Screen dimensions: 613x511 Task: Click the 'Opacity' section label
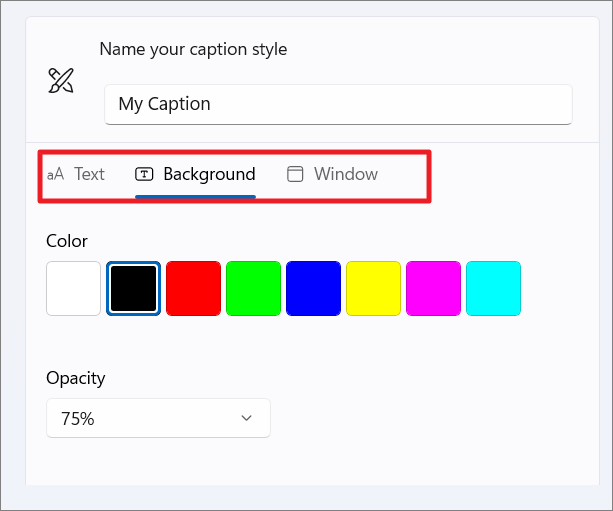click(x=75, y=378)
